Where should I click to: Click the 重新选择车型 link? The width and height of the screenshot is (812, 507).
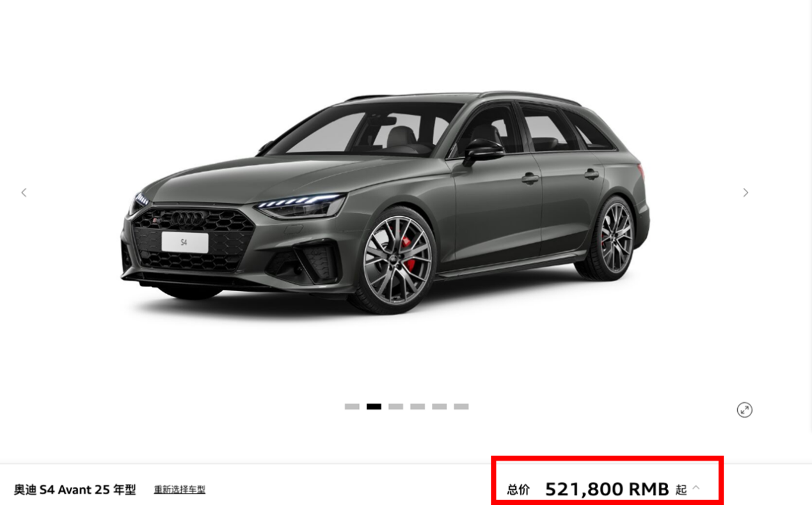180,490
